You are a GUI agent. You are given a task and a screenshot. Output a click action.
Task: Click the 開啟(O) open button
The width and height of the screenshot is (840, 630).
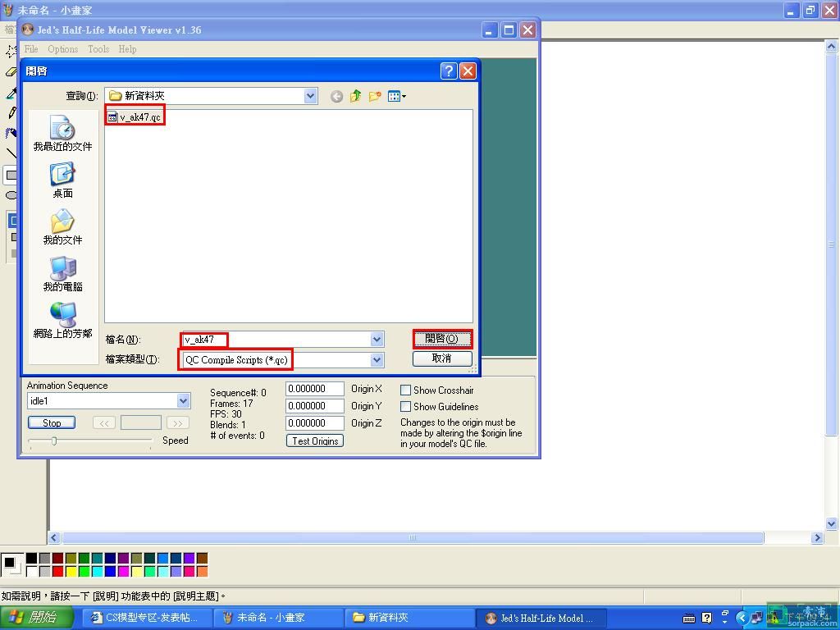[442, 339]
